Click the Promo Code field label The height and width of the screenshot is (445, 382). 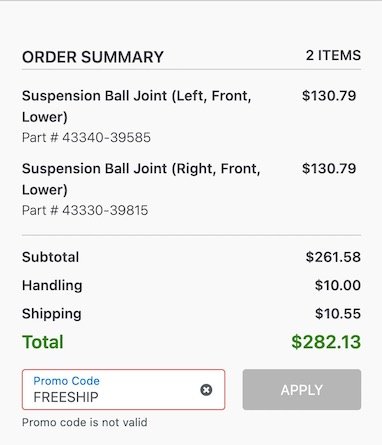[x=66, y=381]
